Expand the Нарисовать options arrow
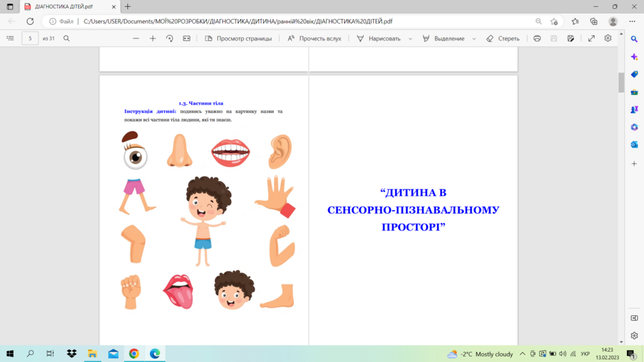 [410, 38]
